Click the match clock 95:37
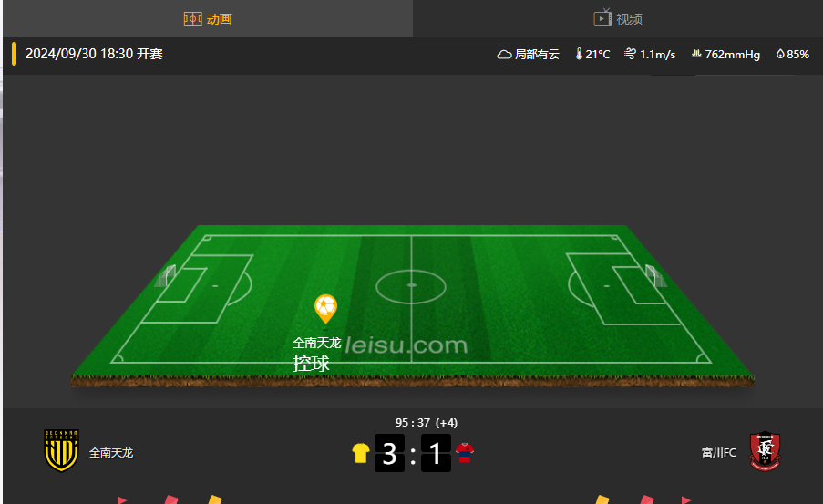The image size is (823, 504). [413, 423]
